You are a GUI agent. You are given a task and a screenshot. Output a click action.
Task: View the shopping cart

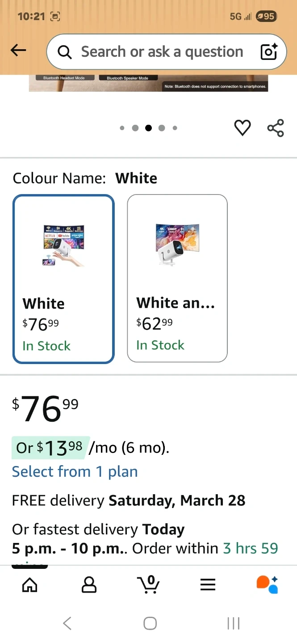coord(148,584)
